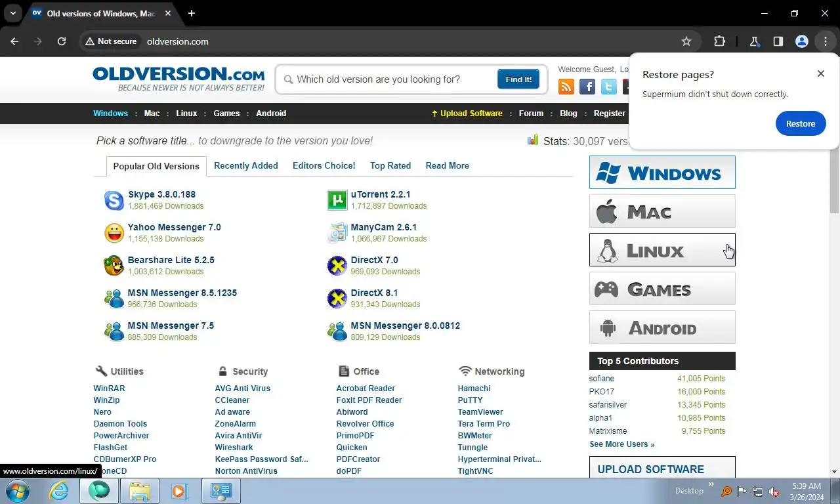Screen dimensions: 840x504
Task: Open the Hamachi networking link
Action: [x=474, y=388]
